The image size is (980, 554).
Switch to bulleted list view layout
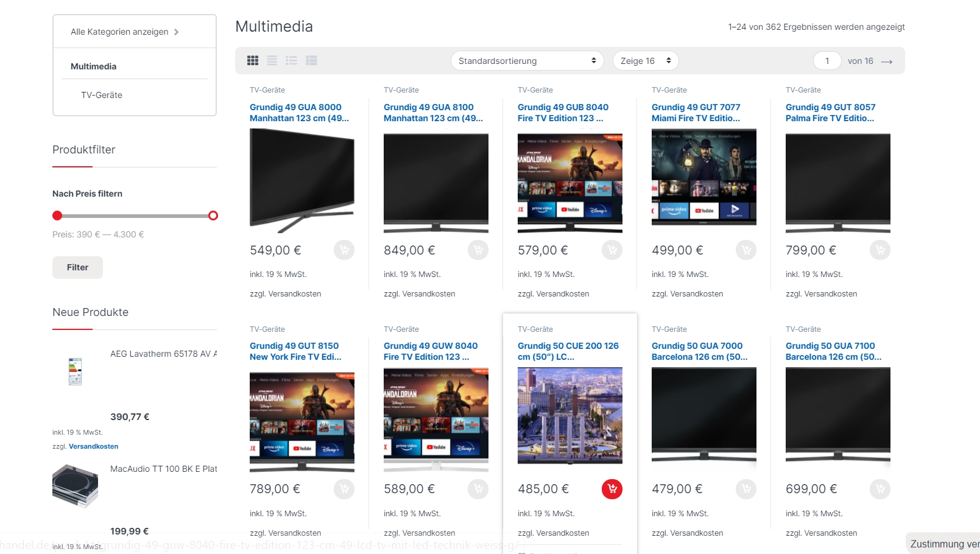pos(292,60)
